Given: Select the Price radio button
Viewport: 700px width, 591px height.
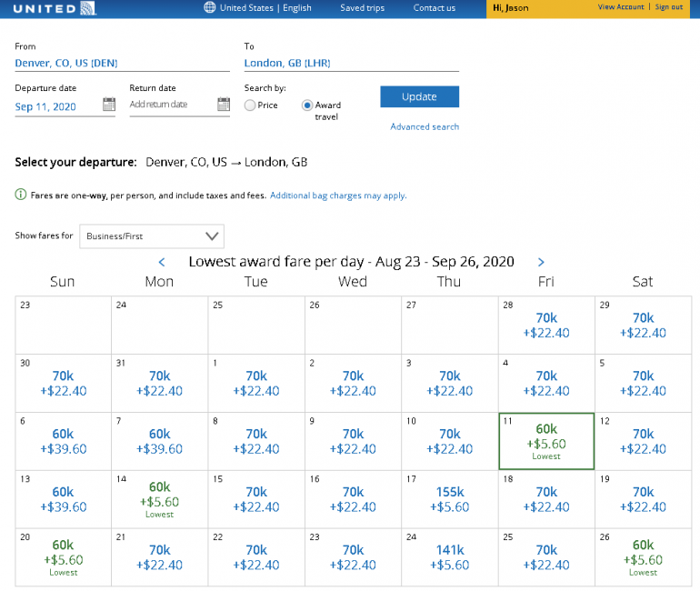Looking at the screenshot, I should (x=250, y=105).
